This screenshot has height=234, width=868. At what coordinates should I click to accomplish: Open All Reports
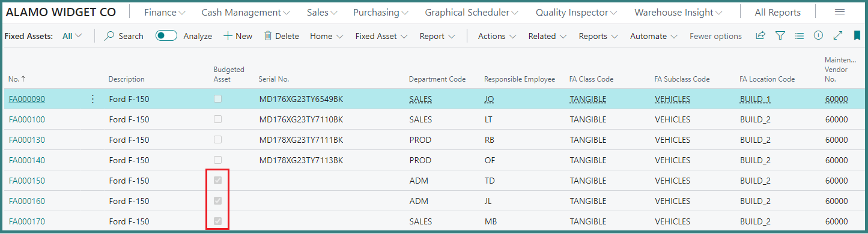[777, 13]
